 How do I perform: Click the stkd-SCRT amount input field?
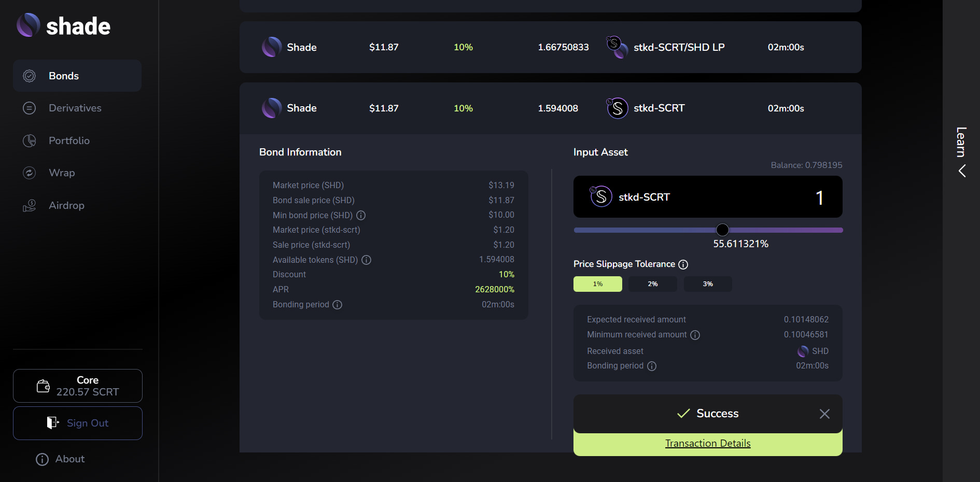(708, 196)
